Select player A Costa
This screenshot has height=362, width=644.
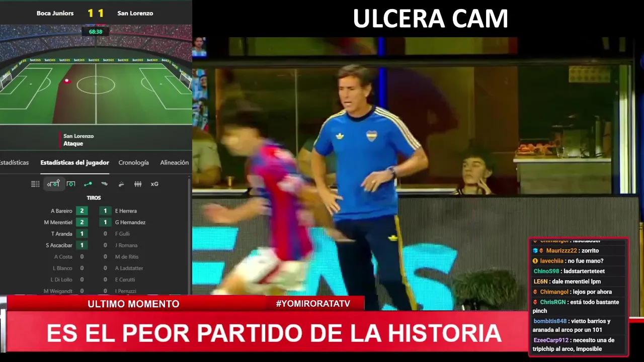(63, 257)
